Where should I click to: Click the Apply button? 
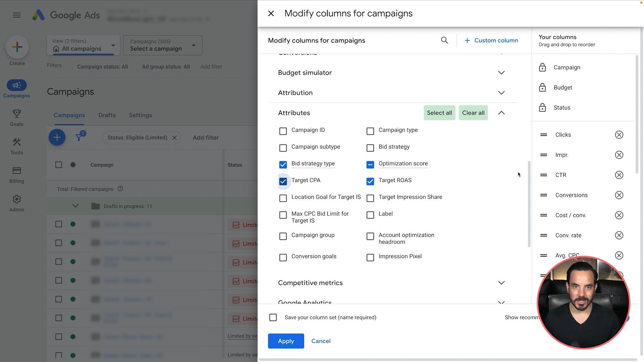click(286, 341)
